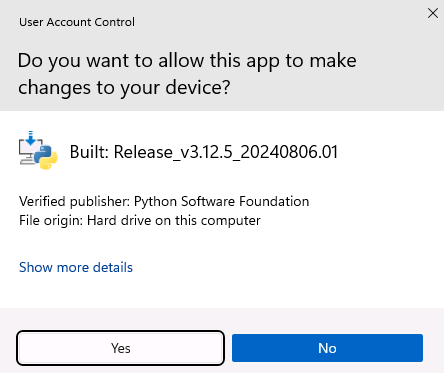The width and height of the screenshot is (444, 373).
Task: Click Verified publisher: Python Software Foundation
Action: point(164,201)
